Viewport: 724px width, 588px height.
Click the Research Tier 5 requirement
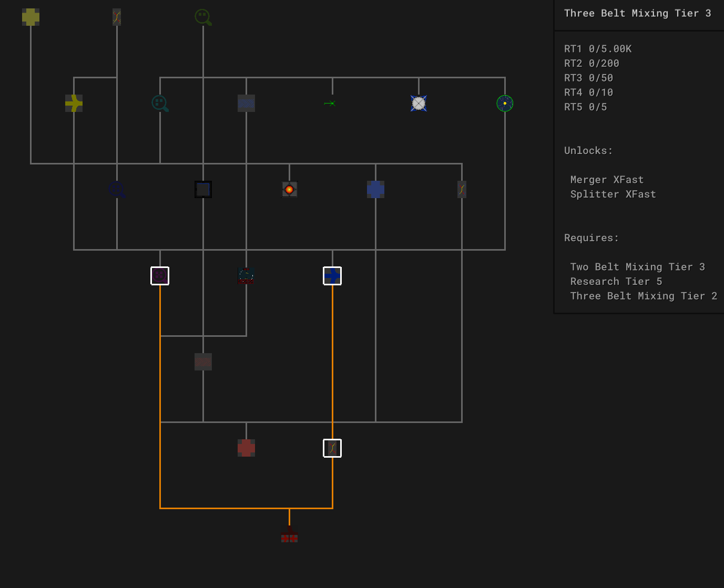click(616, 282)
